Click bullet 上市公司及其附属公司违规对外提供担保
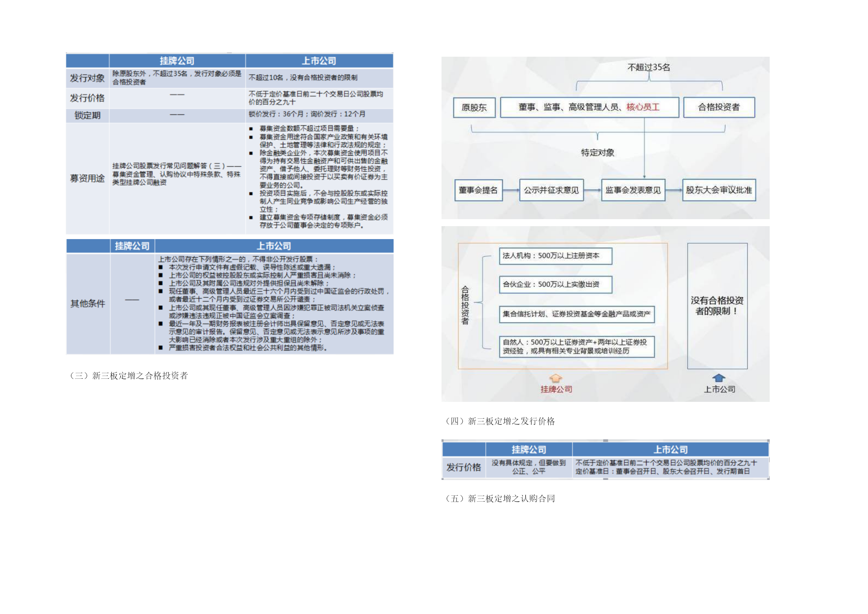The image size is (868, 614). [x=244, y=283]
